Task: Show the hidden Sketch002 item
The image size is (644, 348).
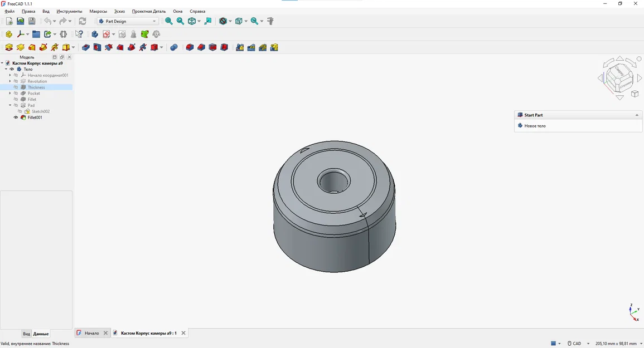Action: 20,111
